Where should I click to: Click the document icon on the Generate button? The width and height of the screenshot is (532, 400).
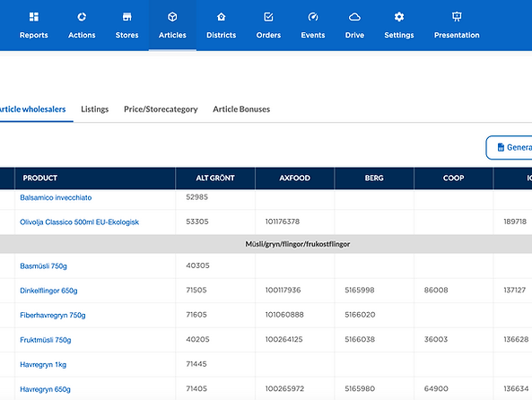pos(501,147)
